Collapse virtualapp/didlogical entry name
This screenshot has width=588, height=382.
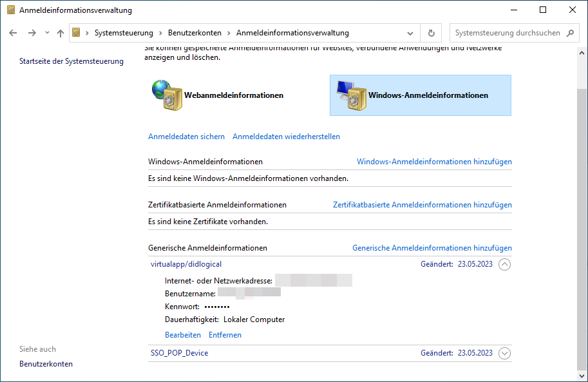(186, 264)
